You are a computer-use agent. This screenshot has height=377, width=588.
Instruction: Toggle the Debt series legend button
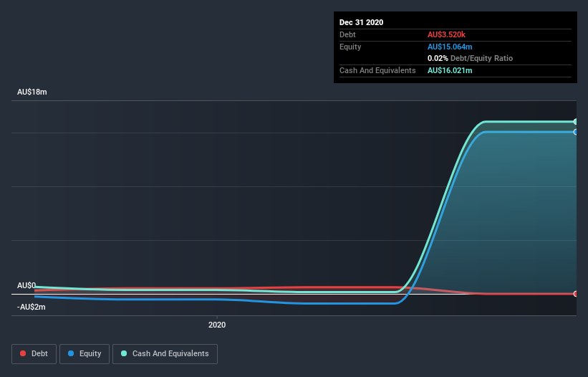(x=34, y=354)
